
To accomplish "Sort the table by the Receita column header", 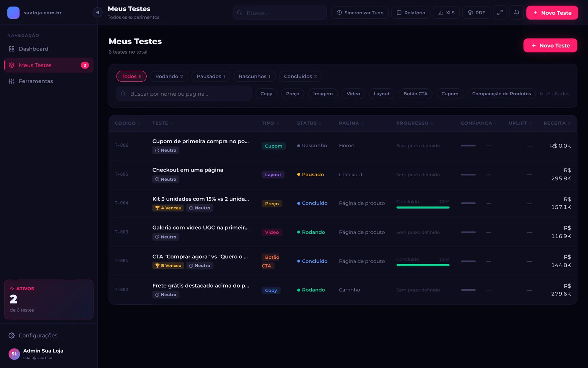I will click(557, 123).
